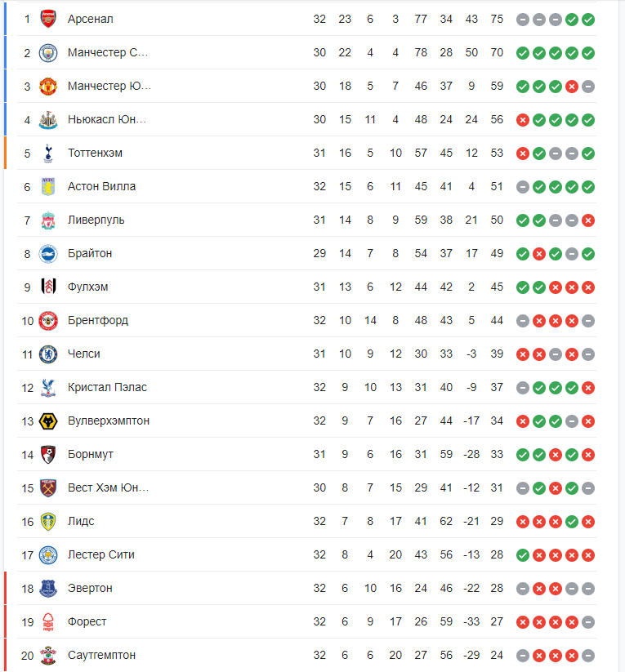625x672 pixels.
Task: Click the Manchester City crest icon
Action: click(x=48, y=53)
